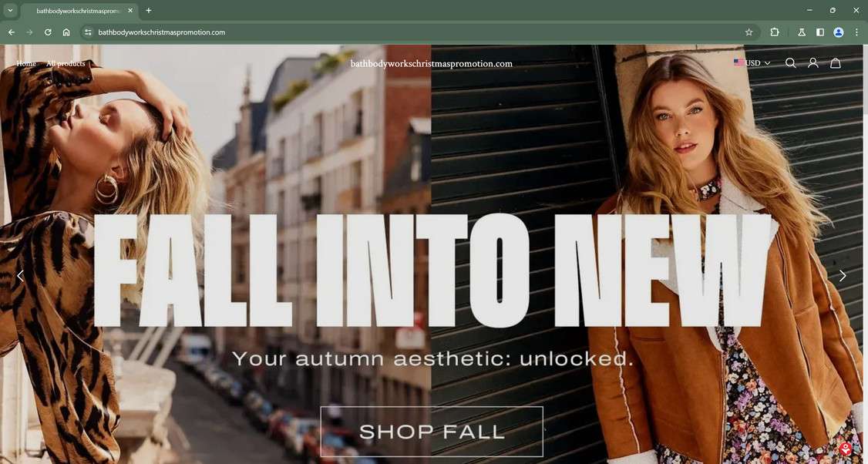The height and width of the screenshot is (464, 868).
Task: Open the shopping bag cart icon
Action: (x=836, y=63)
